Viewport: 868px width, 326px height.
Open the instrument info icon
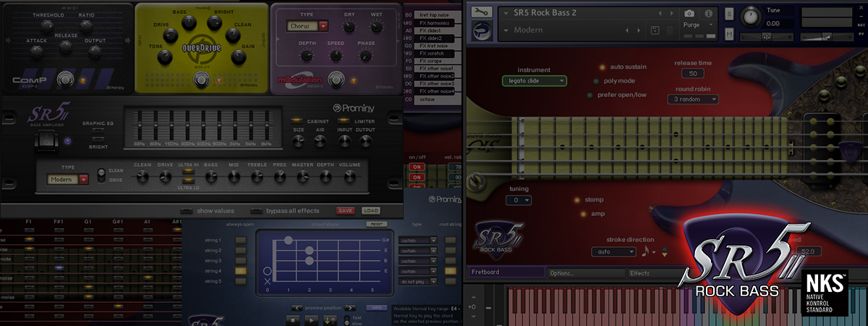click(707, 13)
